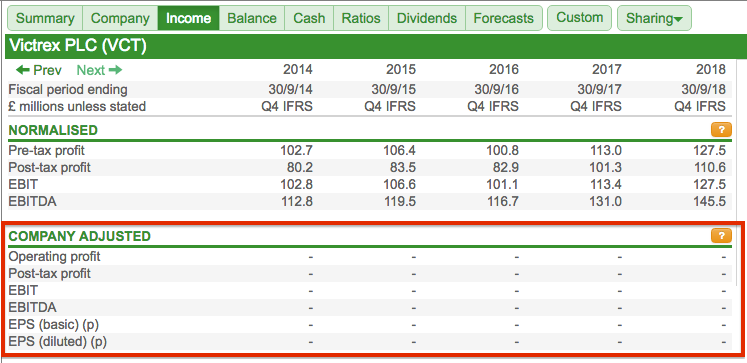Click the EBITDA value 131.0
The image size is (747, 363).
606,202
